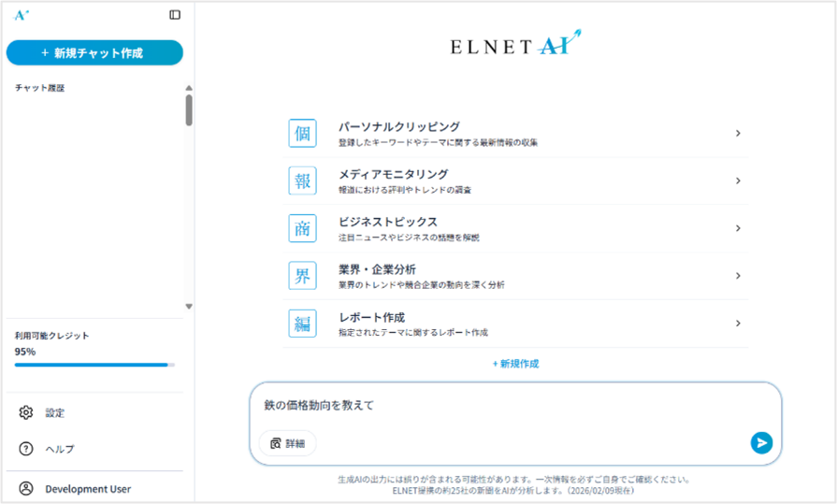The image size is (837, 504).
Task: Open settings via the gear icon
Action: 26,412
